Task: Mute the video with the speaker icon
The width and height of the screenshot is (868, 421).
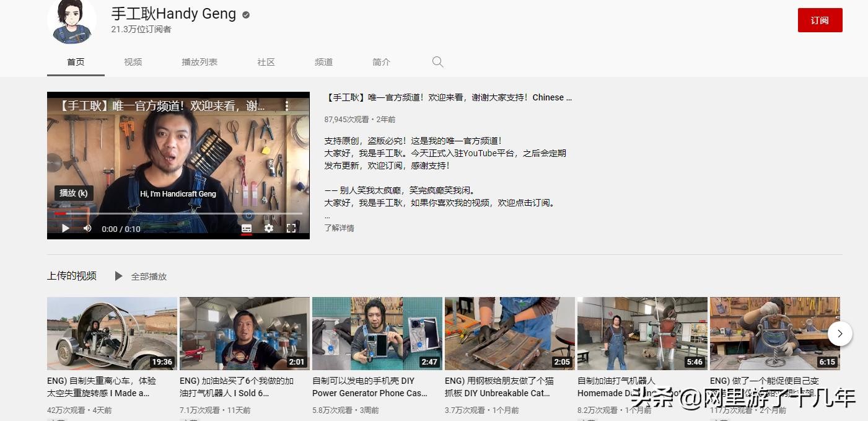Action: pos(87,228)
